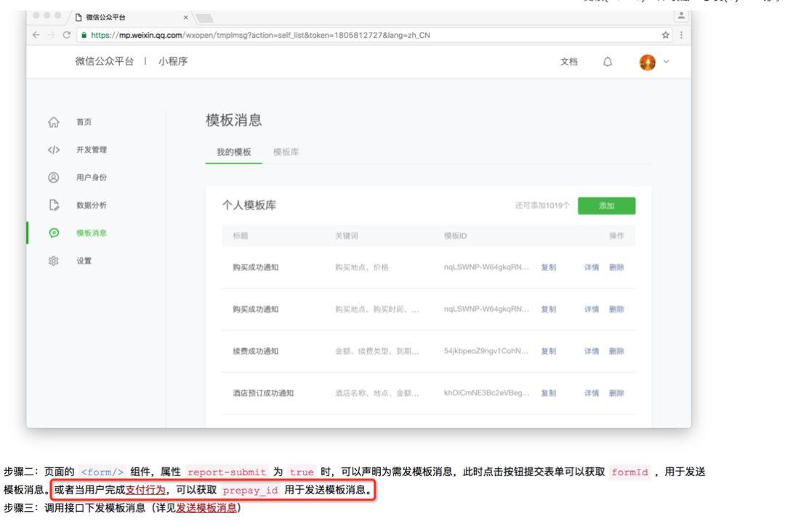Open 详情 for 酒店预订成功通知
The height and width of the screenshot is (532, 785).
[591, 393]
